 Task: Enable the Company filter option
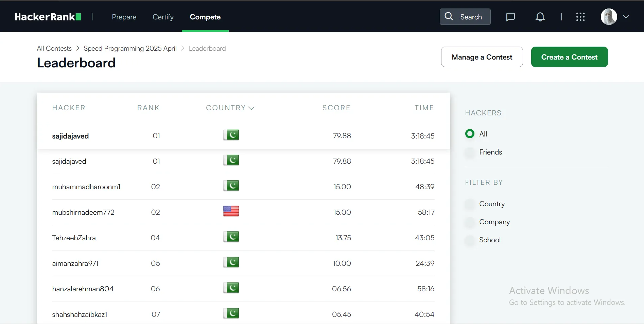[x=470, y=222]
